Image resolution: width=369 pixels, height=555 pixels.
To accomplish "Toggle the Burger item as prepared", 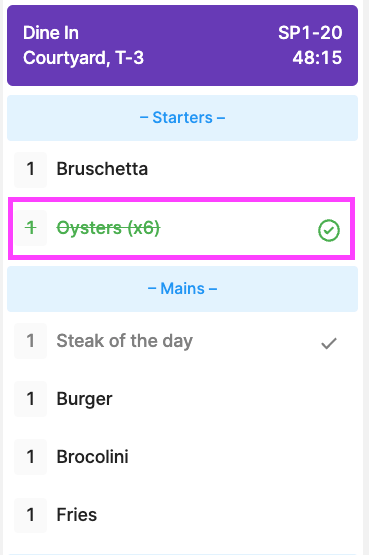I will click(183, 399).
